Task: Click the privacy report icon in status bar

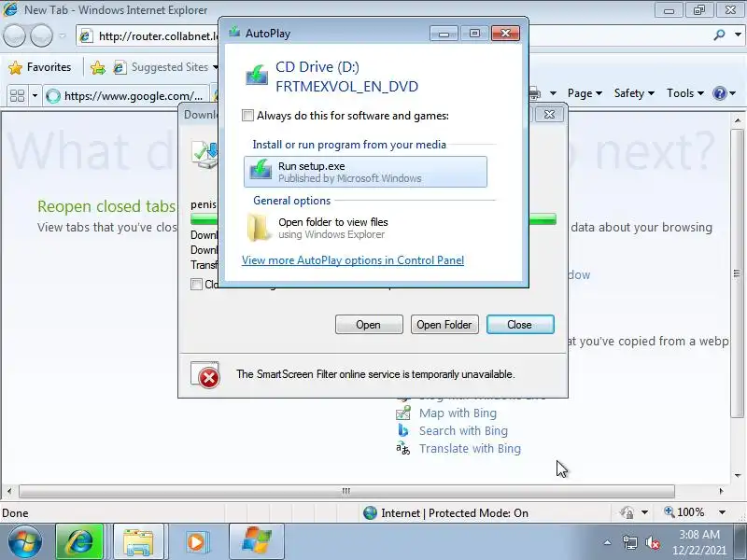Action: pyautogui.click(x=627, y=512)
